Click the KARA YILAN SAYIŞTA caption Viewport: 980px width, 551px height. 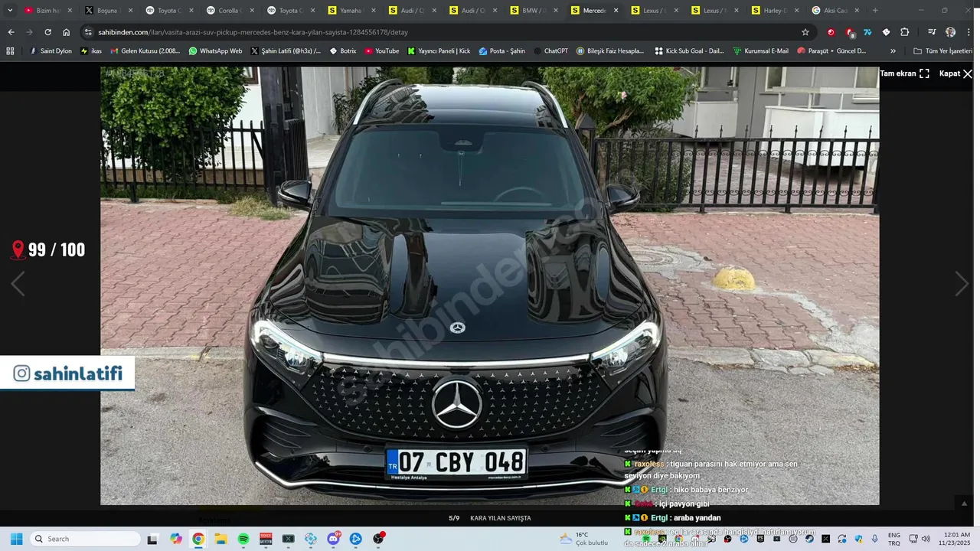(x=501, y=518)
